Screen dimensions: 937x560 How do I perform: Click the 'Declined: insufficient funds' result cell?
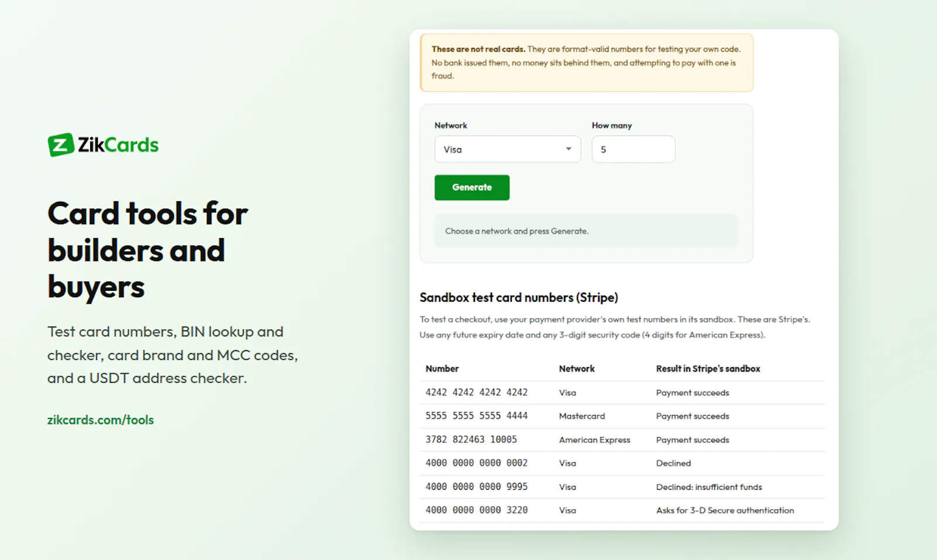tap(709, 487)
